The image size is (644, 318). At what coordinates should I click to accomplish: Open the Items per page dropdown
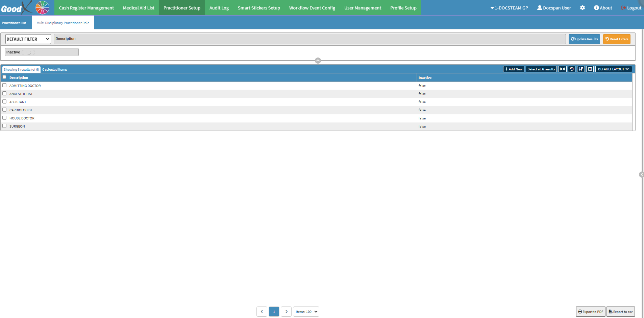(x=306, y=312)
